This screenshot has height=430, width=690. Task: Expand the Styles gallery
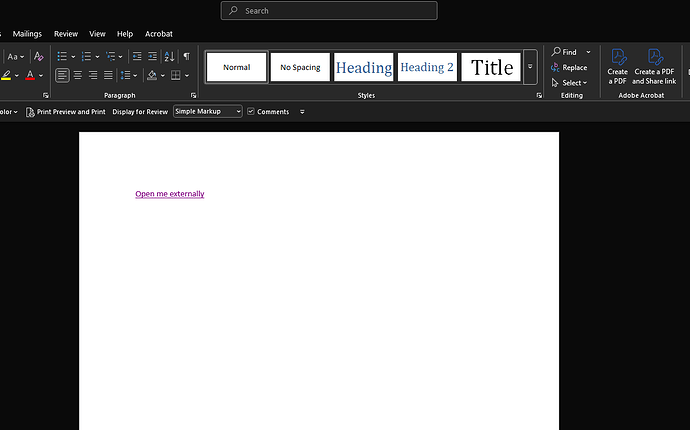coord(530,66)
